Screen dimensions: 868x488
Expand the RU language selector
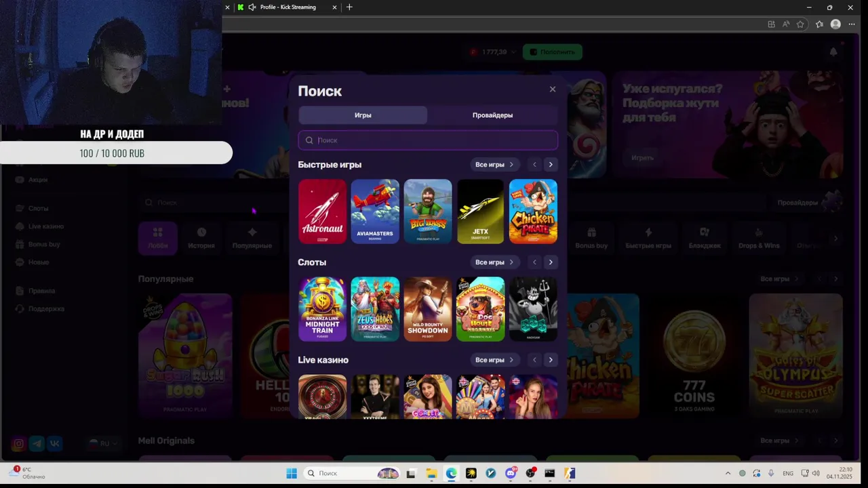(x=103, y=444)
